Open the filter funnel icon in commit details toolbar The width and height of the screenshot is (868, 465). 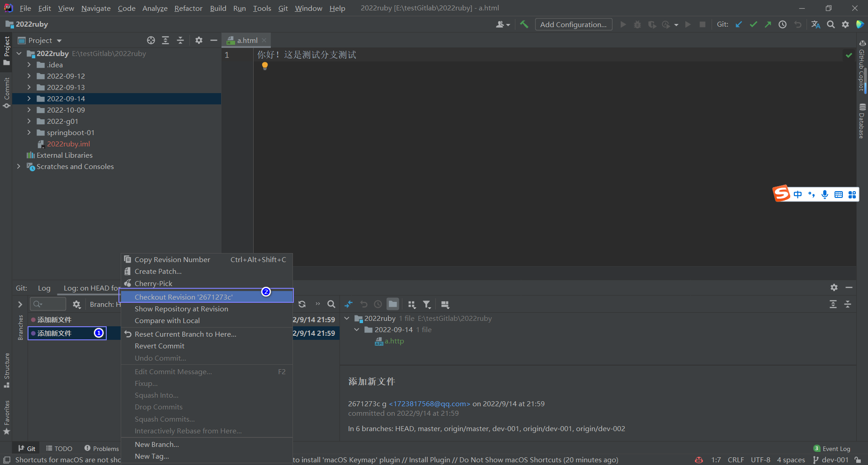point(427,304)
